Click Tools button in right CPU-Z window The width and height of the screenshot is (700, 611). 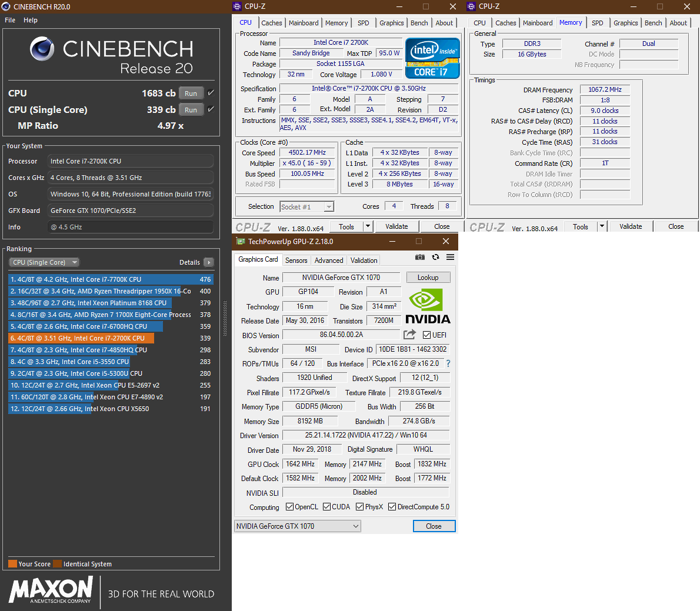pos(581,226)
